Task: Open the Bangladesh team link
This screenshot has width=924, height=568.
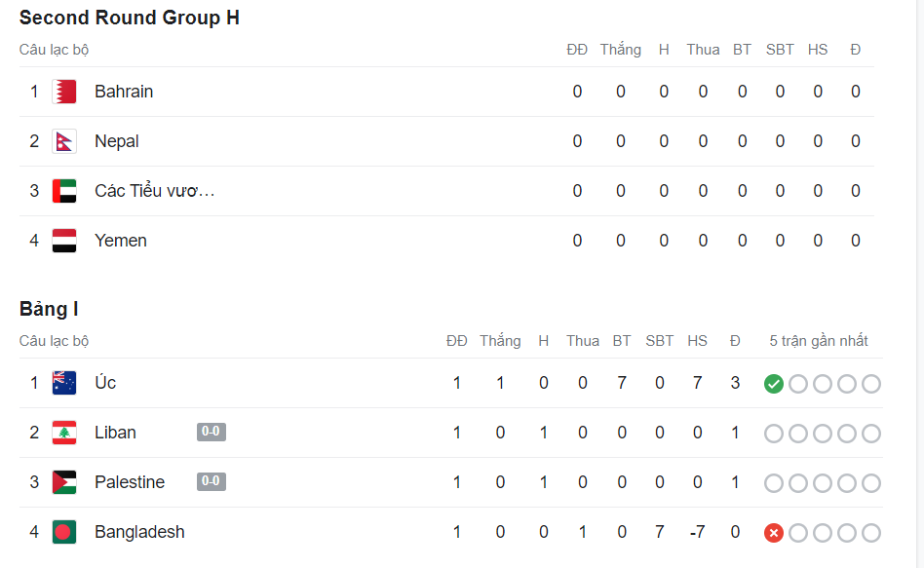Action: coord(139,532)
